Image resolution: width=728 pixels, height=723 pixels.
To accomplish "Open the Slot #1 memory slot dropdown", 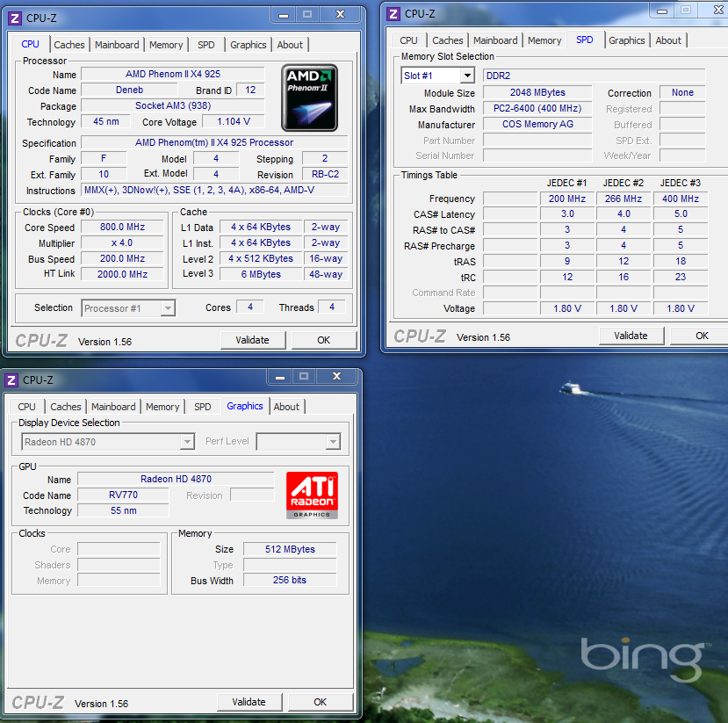I will 467,76.
